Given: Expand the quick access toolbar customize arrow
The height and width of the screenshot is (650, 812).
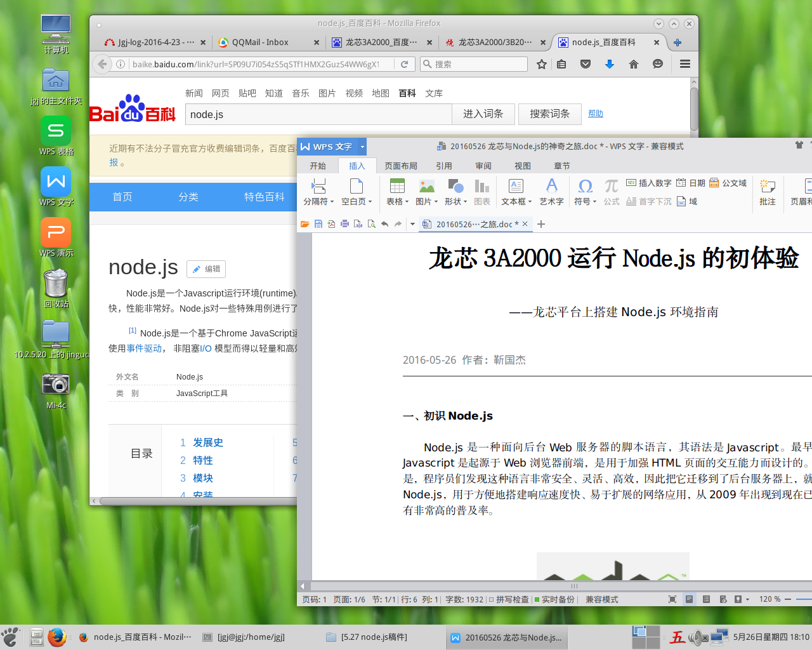Looking at the screenshot, I should (x=412, y=224).
